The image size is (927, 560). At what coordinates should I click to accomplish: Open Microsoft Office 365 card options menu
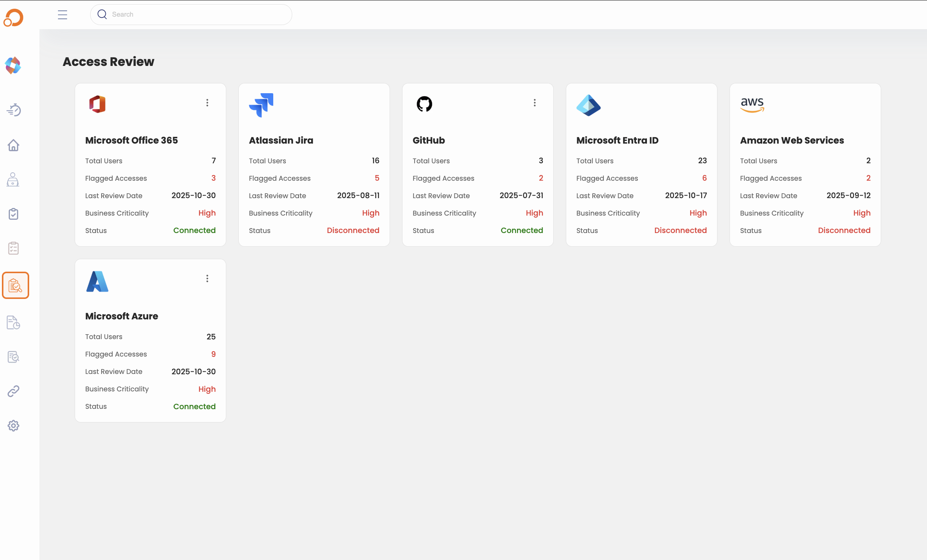(207, 103)
